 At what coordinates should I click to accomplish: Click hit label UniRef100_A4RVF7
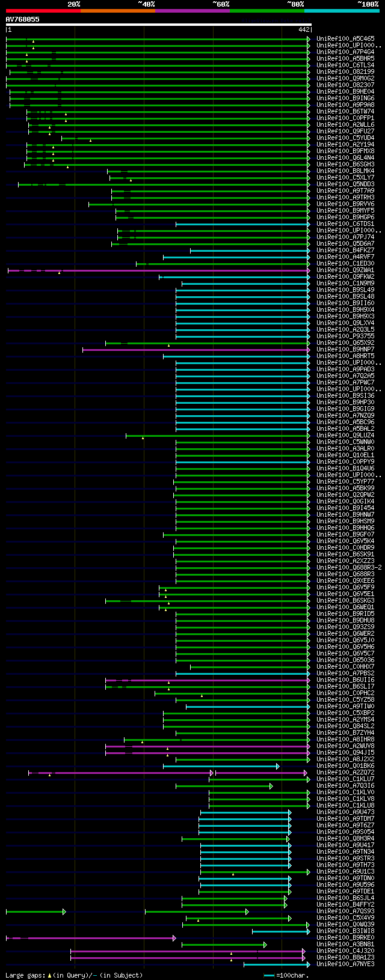(x=345, y=257)
